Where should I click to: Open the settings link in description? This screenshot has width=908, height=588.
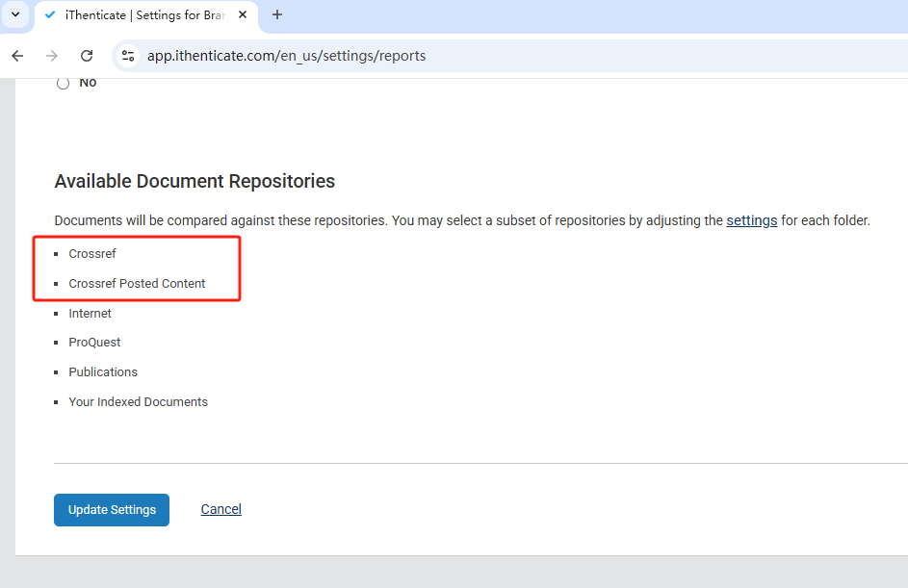click(752, 220)
